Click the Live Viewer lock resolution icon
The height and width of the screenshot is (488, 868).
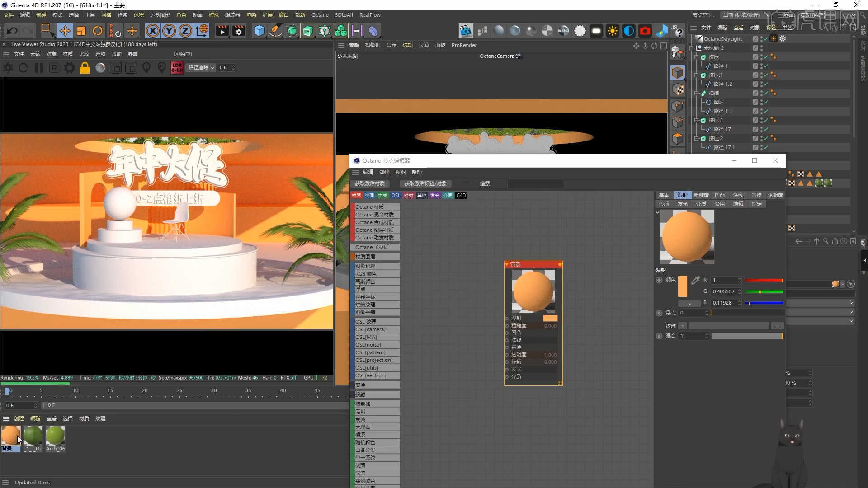pos(85,68)
